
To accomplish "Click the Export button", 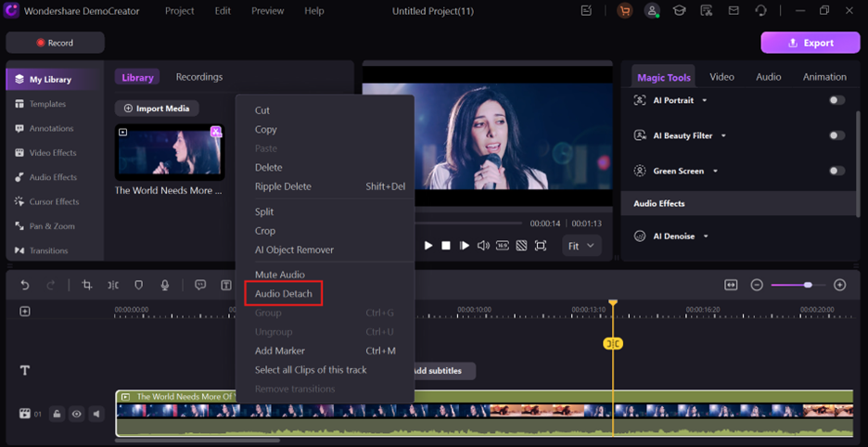I will point(811,43).
